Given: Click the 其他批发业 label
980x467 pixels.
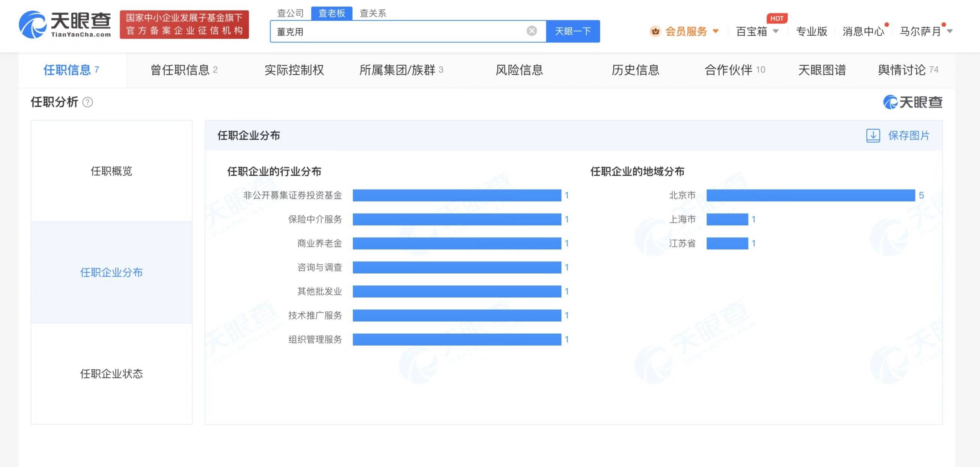Looking at the screenshot, I should point(320,291).
